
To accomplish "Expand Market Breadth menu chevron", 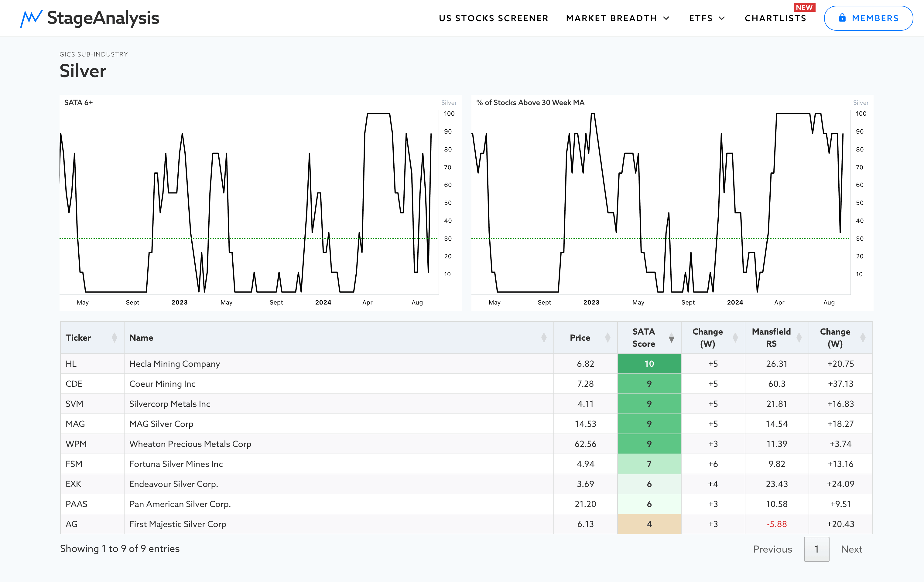I will coord(666,19).
